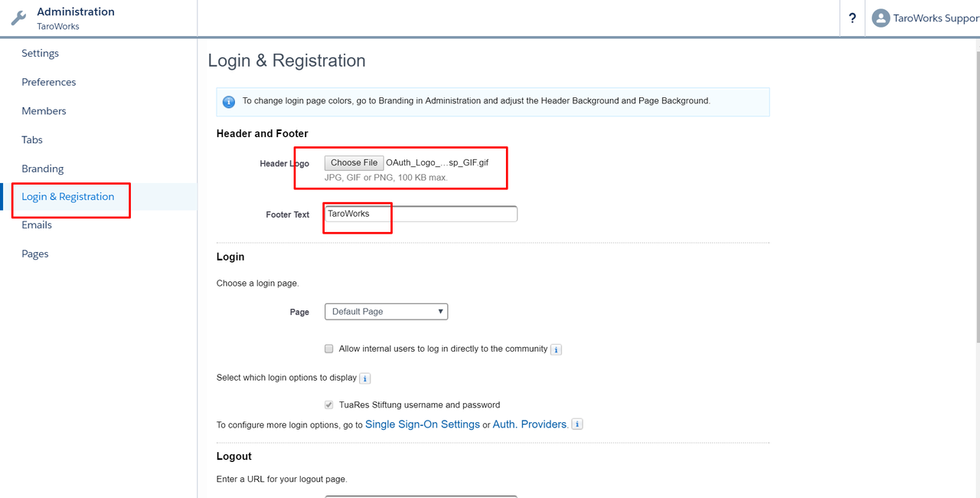
Task: Click the Administration wrench icon
Action: coord(18,18)
